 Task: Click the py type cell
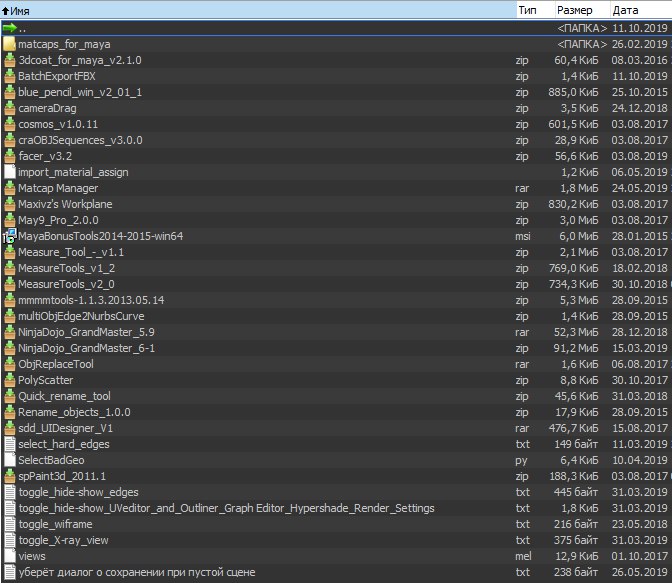[x=521, y=461]
